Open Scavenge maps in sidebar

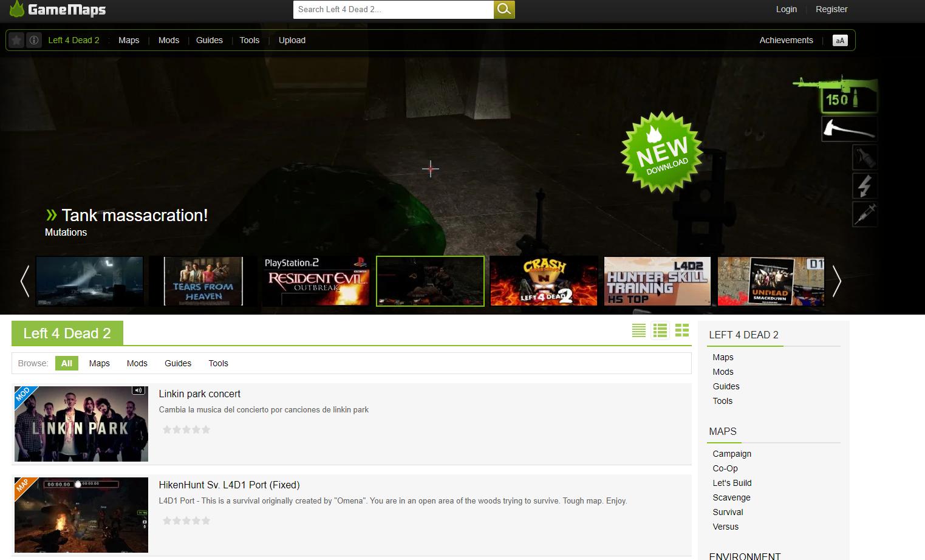731,497
